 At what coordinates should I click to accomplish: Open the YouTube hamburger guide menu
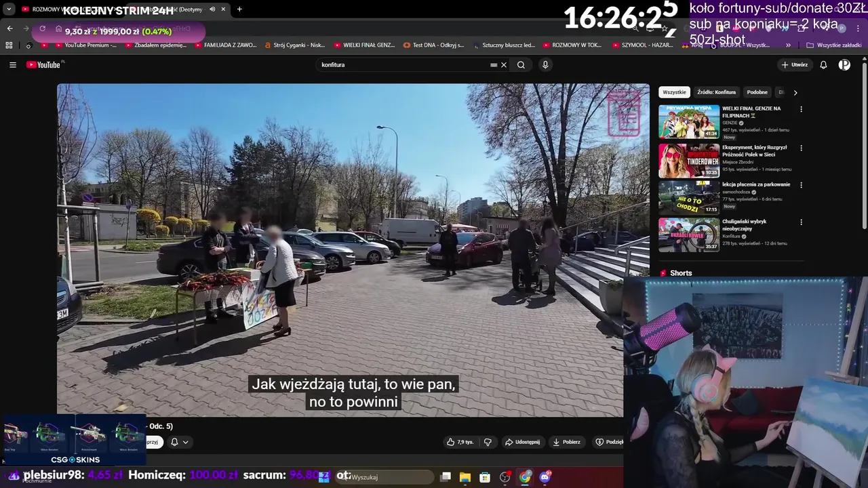pyautogui.click(x=13, y=65)
